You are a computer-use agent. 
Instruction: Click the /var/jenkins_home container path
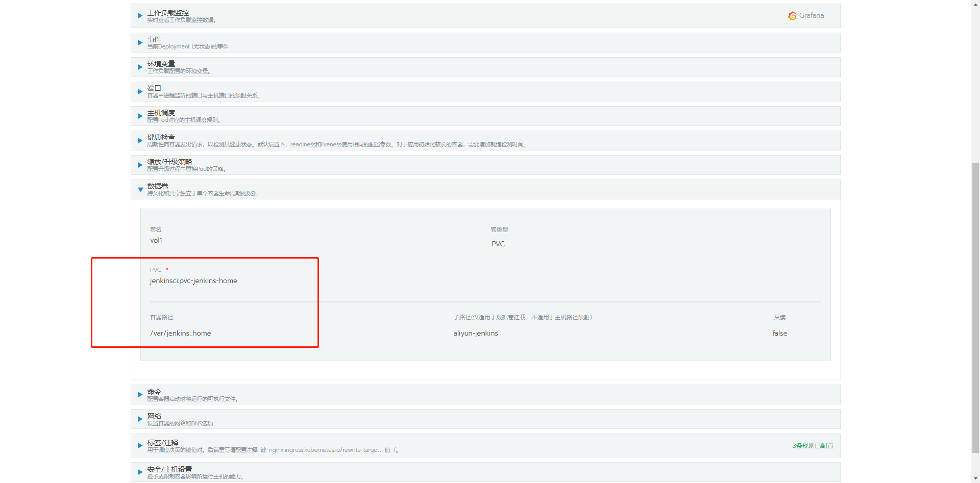point(180,333)
